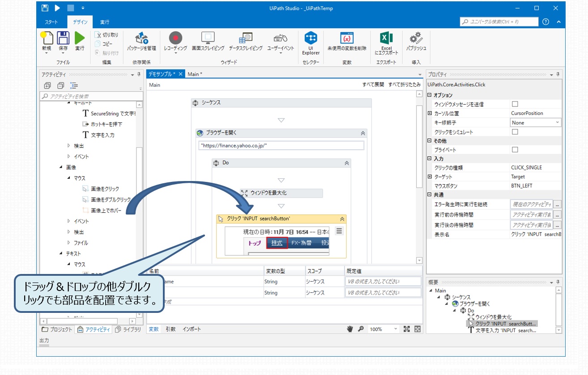This screenshot has height=375, width=588.
Task: Click the hamburger menu on the Click activity
Action: click(339, 231)
